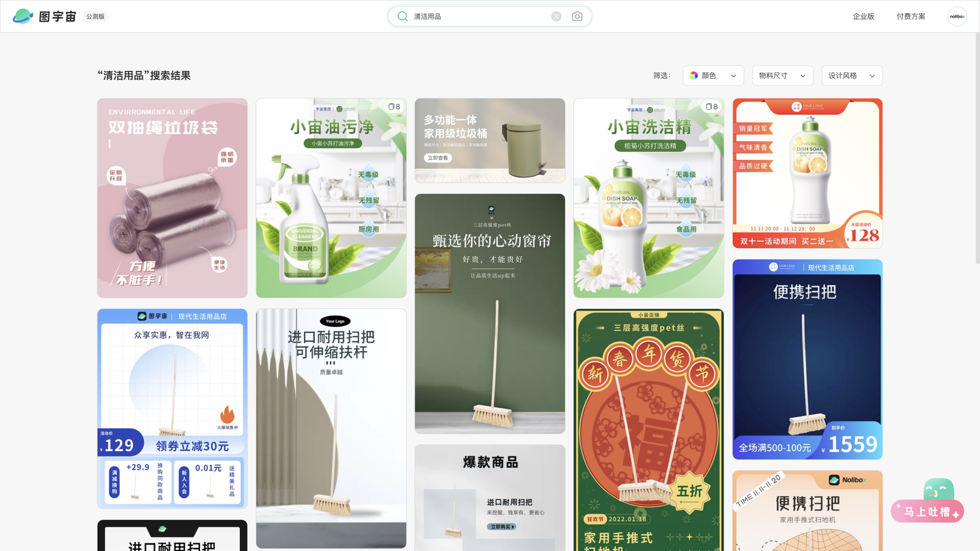Open the 新春年货节 festive broom template
Screen dimensions: 980x551
[649, 430]
